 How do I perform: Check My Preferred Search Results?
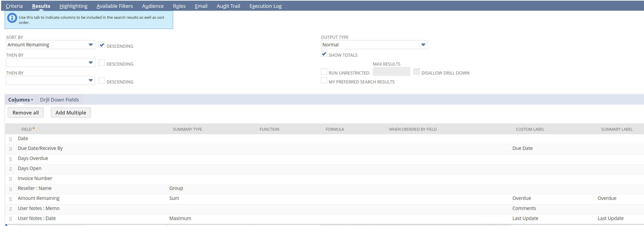(324, 81)
